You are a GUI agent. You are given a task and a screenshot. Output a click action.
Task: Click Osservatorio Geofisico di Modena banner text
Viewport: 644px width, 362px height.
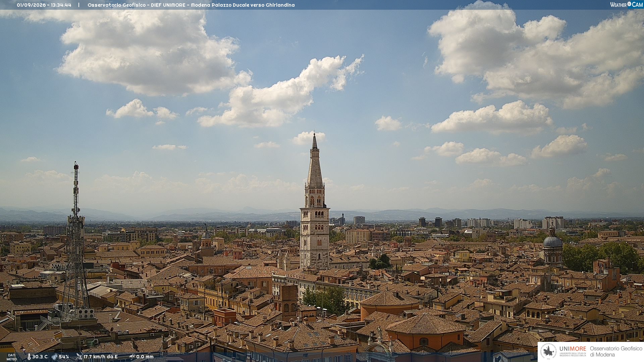616,351
